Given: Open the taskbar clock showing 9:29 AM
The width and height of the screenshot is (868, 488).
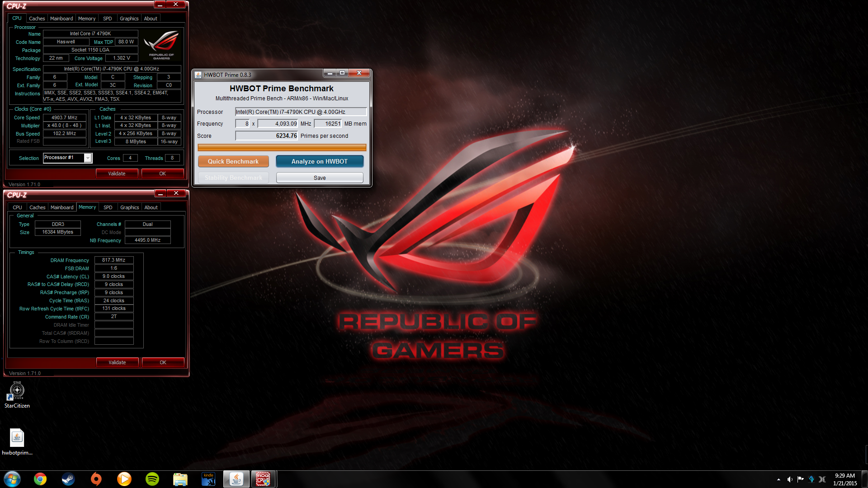Looking at the screenshot, I should click(x=845, y=479).
